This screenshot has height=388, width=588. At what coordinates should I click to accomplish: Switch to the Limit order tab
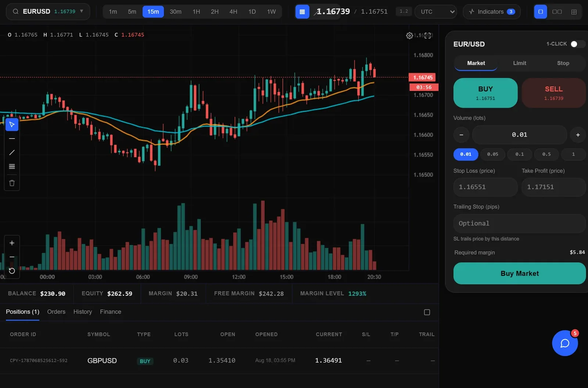click(520, 63)
